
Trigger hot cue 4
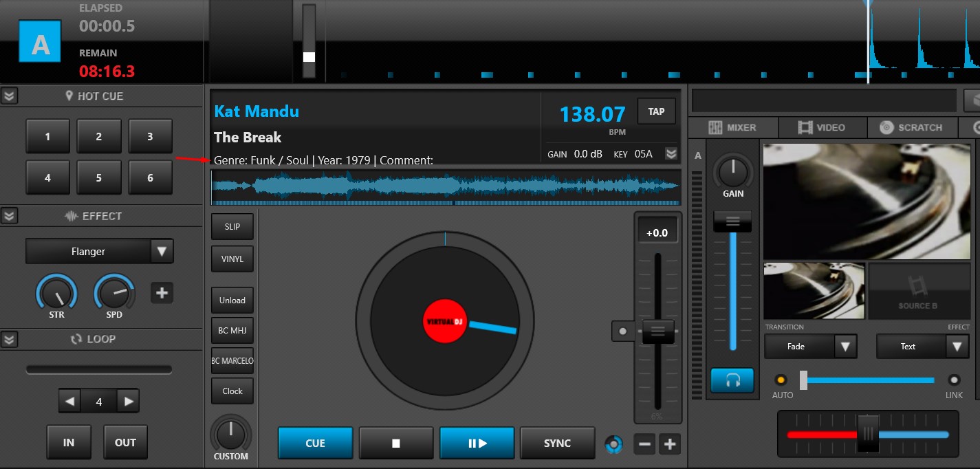[x=47, y=177]
